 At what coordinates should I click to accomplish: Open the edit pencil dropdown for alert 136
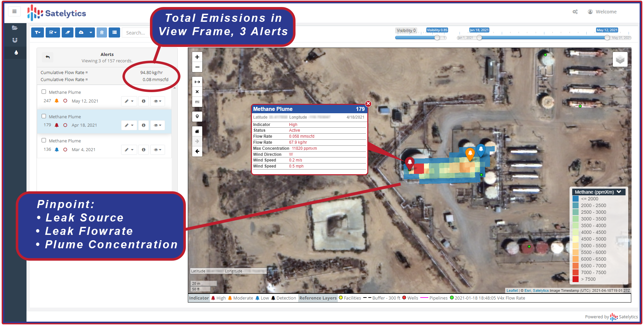click(x=129, y=150)
